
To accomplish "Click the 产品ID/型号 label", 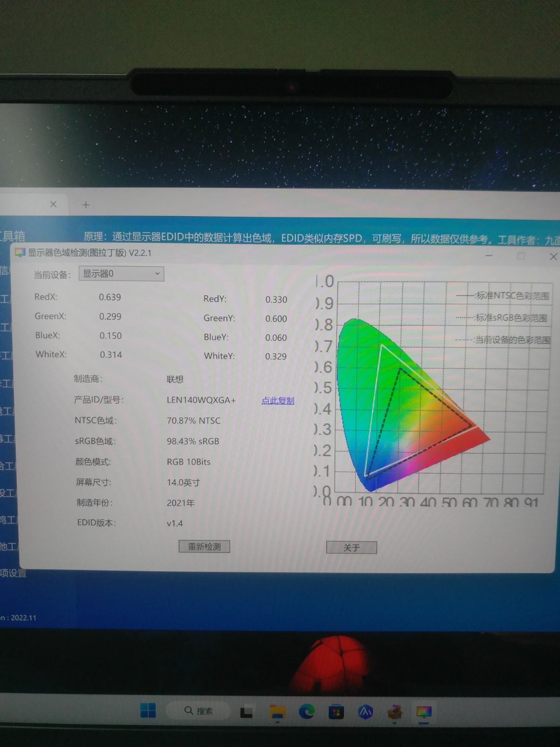I will [x=98, y=400].
